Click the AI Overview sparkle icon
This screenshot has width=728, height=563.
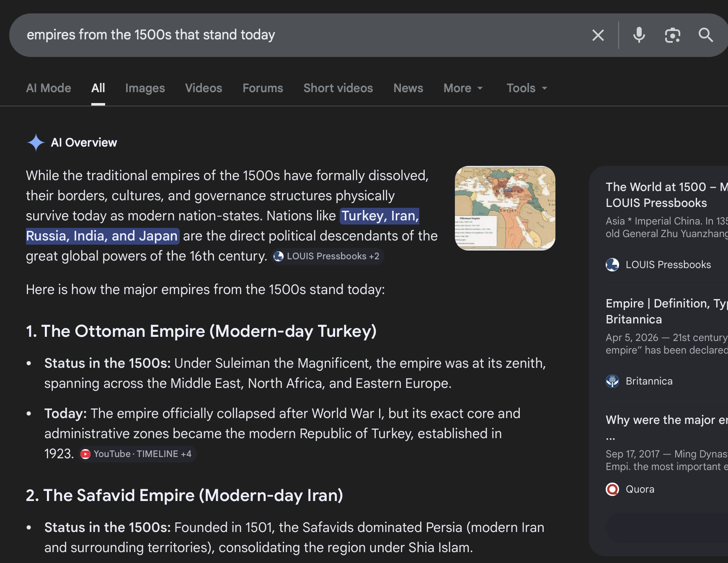tap(36, 142)
